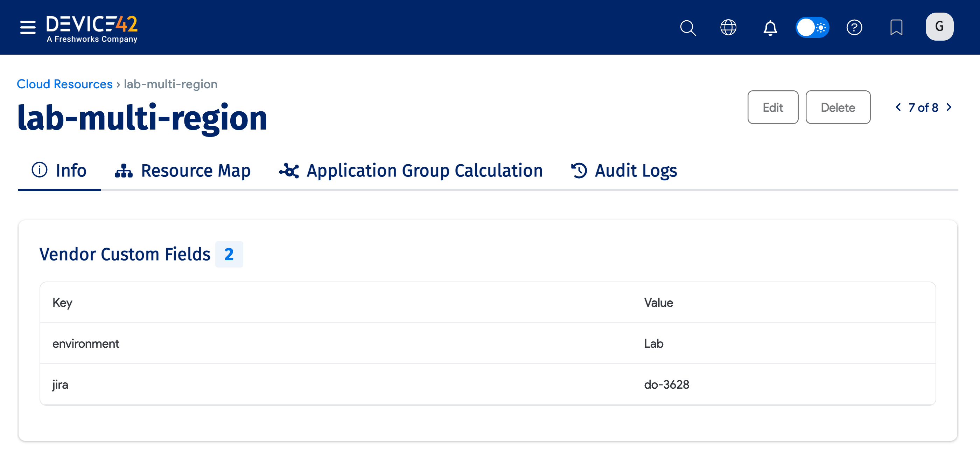Follow the Cloud Resources breadcrumb link
Viewport: 980px width, 451px height.
coord(65,84)
